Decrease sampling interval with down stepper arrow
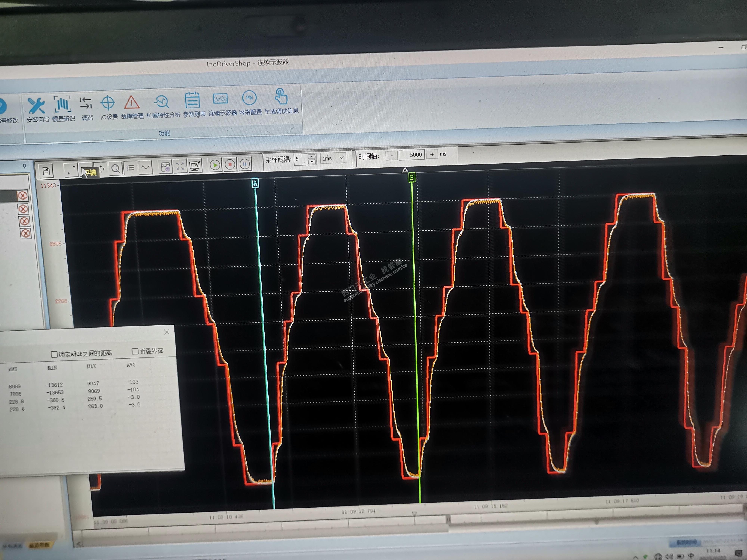Image resolution: width=747 pixels, height=560 pixels. click(312, 161)
